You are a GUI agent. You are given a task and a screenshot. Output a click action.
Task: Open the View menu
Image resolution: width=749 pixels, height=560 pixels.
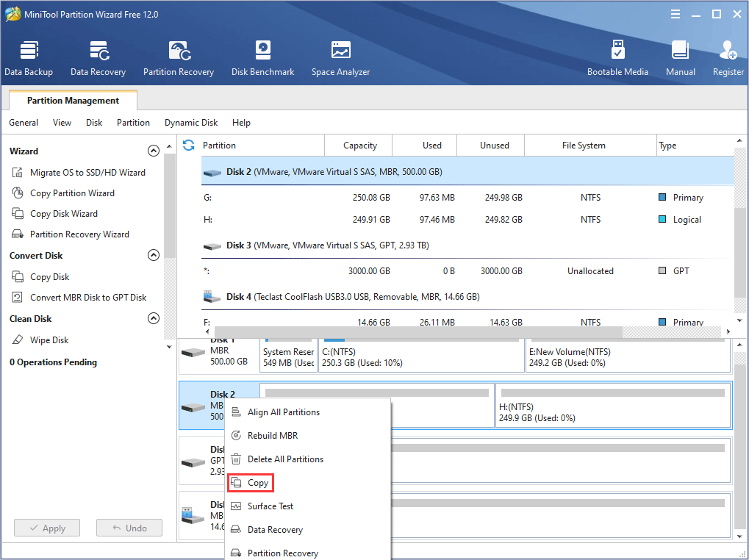point(62,123)
